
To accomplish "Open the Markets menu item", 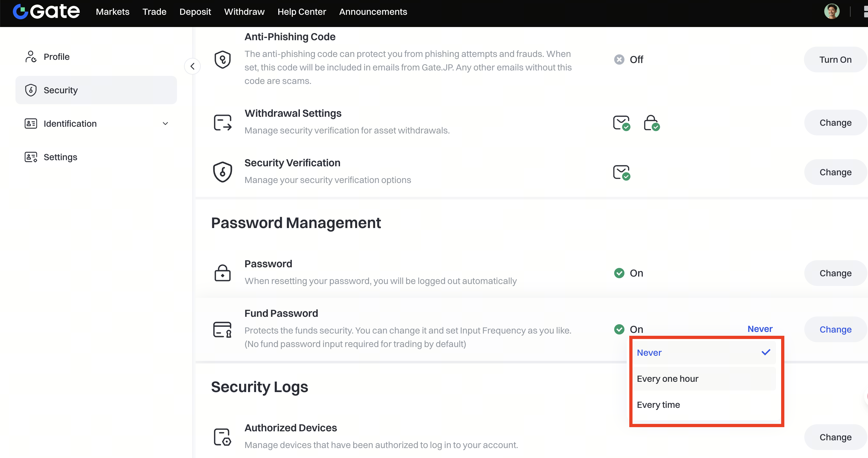I will pyautogui.click(x=113, y=12).
